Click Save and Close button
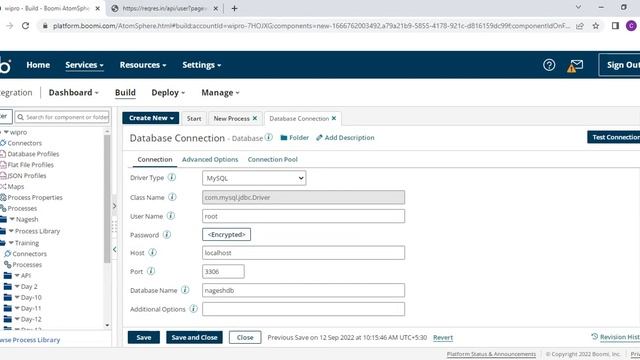640x360 pixels. (194, 337)
